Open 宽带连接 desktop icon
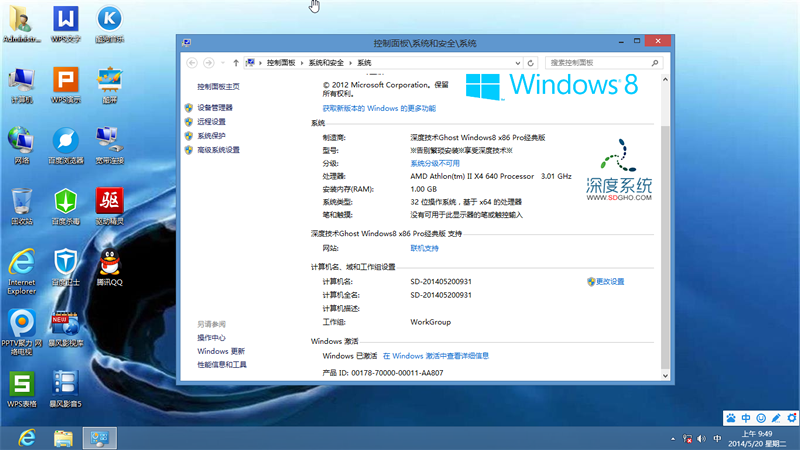The height and width of the screenshot is (450, 800). click(x=109, y=146)
